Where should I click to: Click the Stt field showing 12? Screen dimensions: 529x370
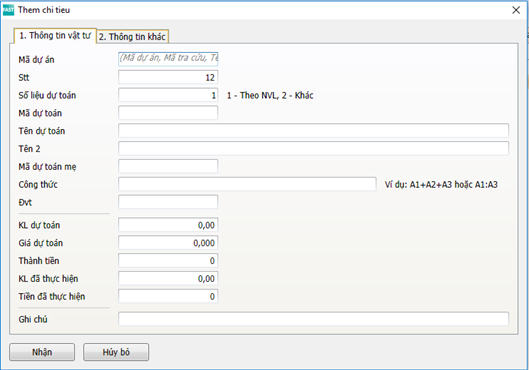tap(168, 77)
